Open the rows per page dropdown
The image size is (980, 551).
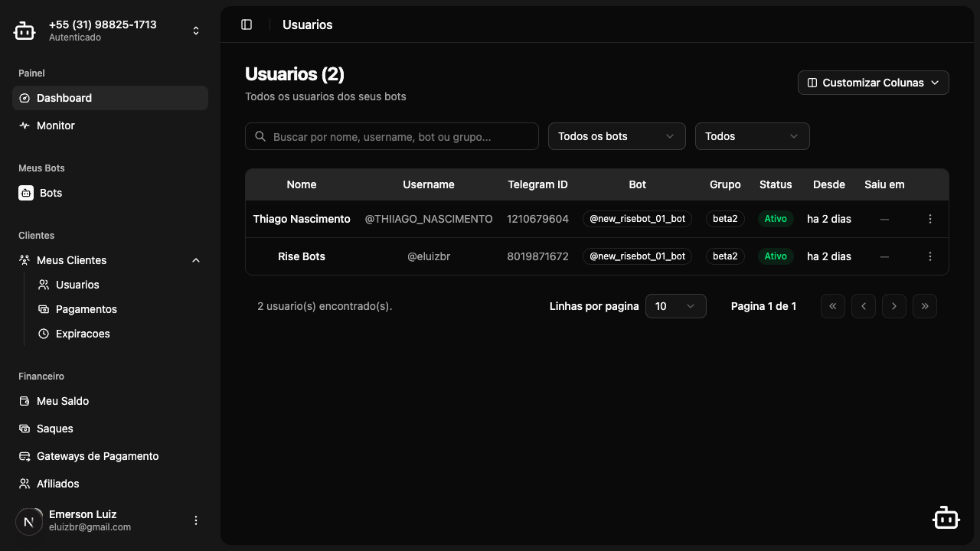[676, 306]
